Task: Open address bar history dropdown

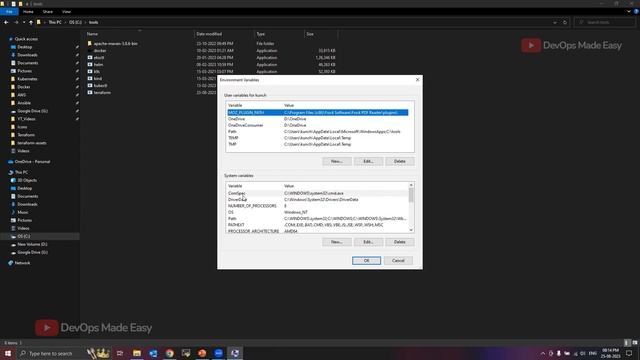Action: [555, 22]
